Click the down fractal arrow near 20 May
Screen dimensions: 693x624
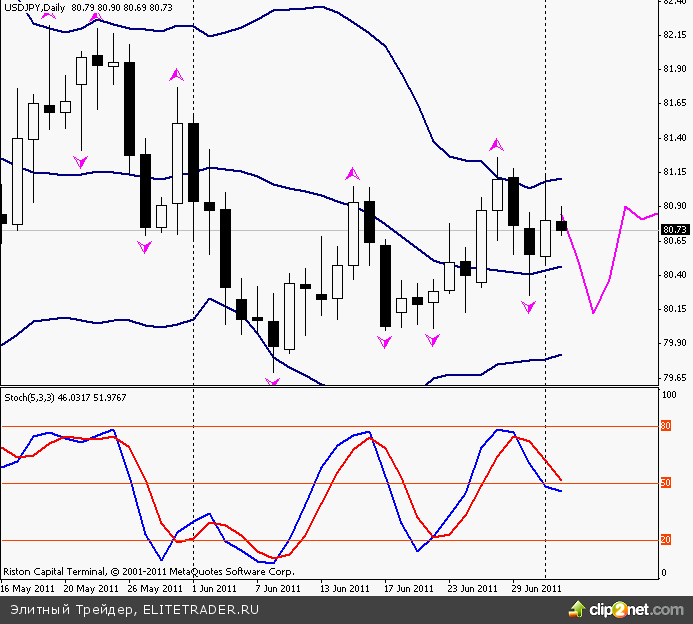(81, 160)
